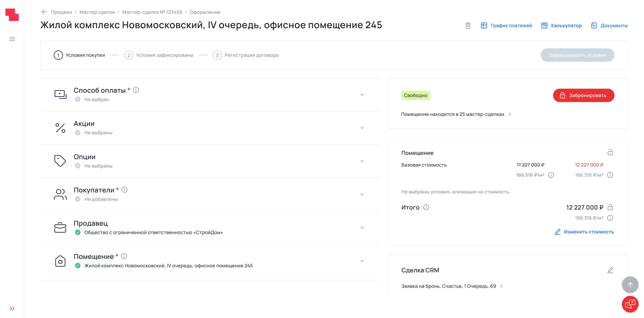Open the Калькулятор tool
Screen dimensions: 644x318
point(566,25)
